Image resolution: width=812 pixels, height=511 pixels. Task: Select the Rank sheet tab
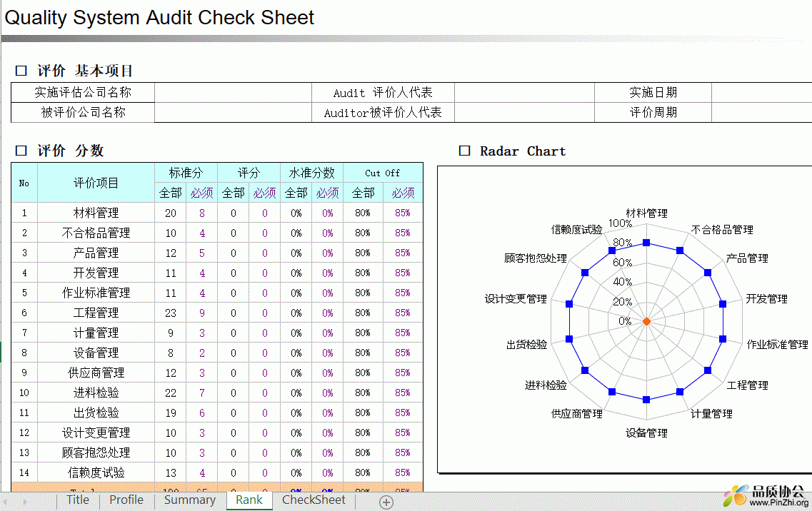(x=249, y=500)
